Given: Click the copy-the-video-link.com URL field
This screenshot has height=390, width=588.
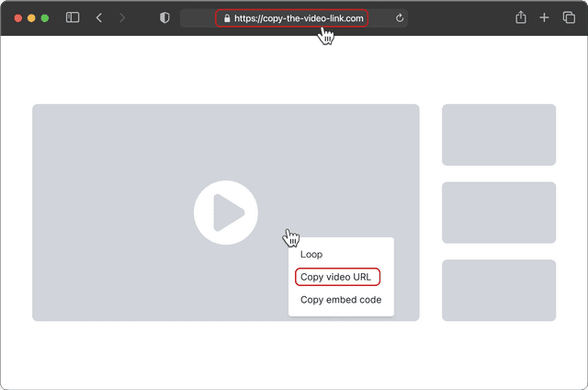Looking at the screenshot, I should click(x=298, y=18).
